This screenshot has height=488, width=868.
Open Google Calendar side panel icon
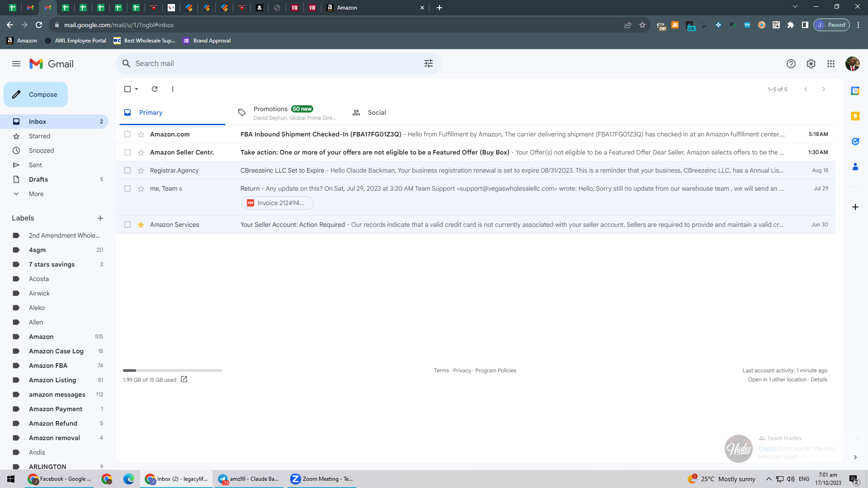click(x=855, y=91)
